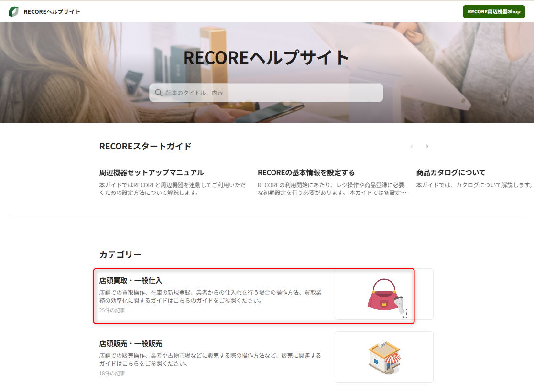Click the RECOREの基本情報 description text

point(332,189)
